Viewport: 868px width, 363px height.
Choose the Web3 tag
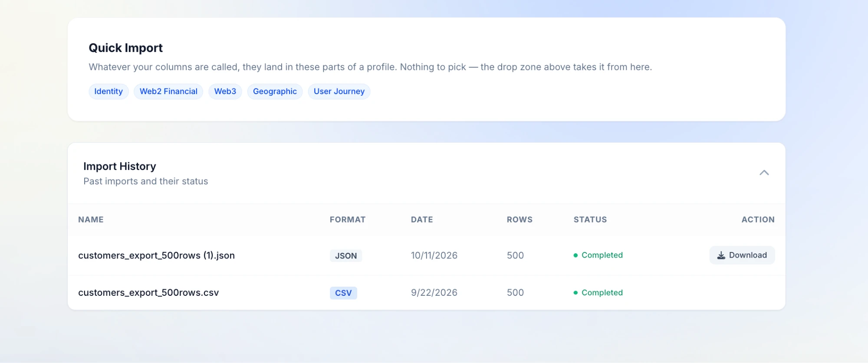tap(225, 92)
